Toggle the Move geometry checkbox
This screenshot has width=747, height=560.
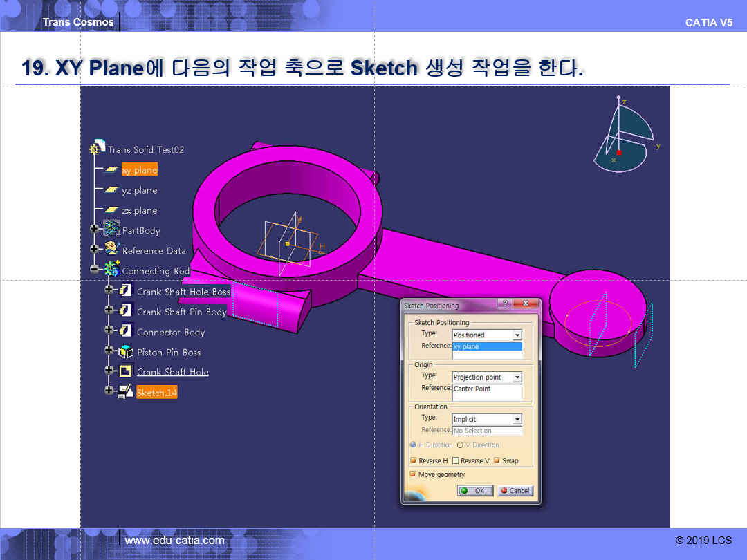coord(413,474)
